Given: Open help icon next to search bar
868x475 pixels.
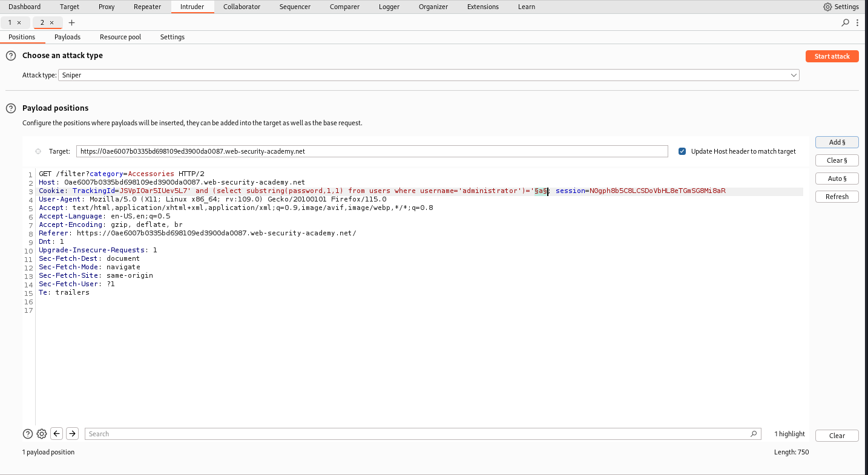Looking at the screenshot, I should coord(28,434).
